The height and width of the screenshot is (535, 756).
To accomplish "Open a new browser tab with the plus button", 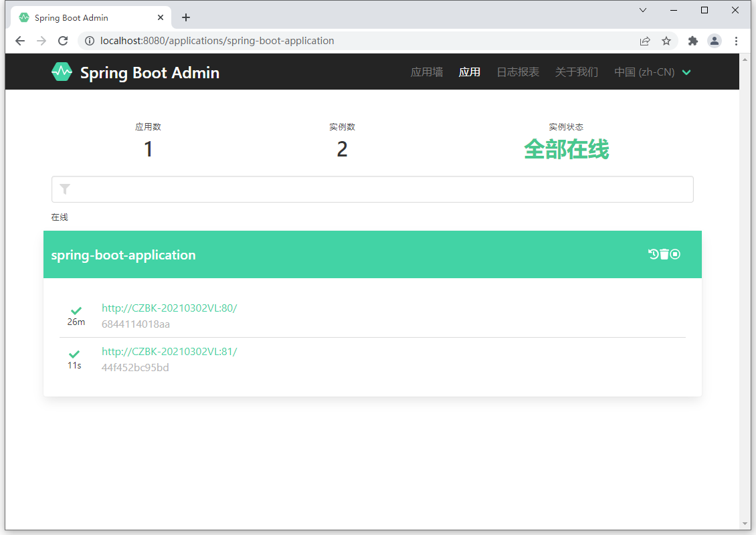I will (x=186, y=17).
